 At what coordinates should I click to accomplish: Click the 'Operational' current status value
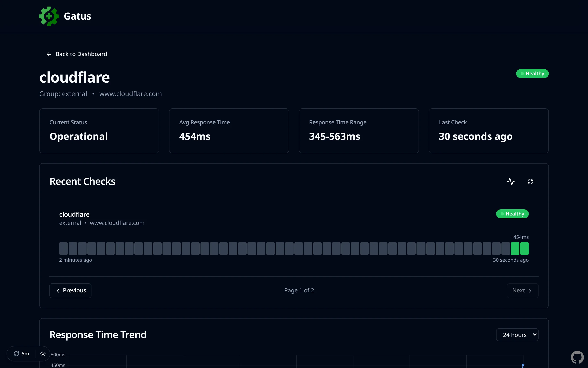[79, 136]
